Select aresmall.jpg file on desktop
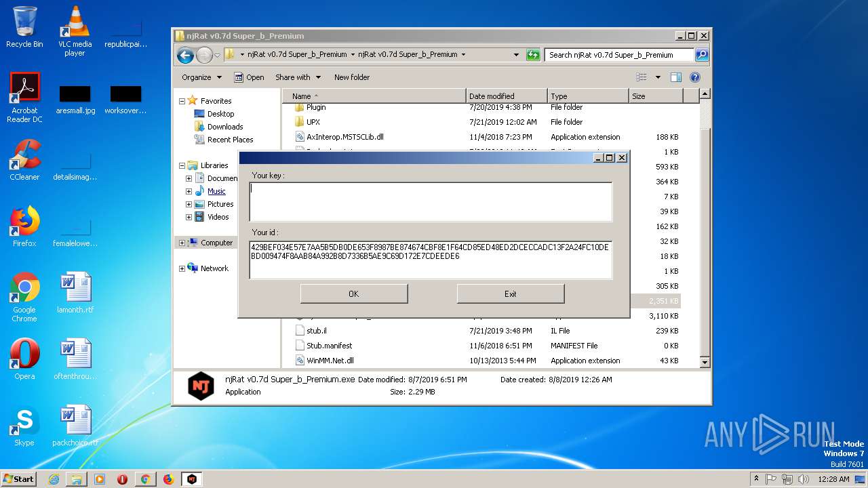Viewport: 868px width, 488px height. (75, 100)
